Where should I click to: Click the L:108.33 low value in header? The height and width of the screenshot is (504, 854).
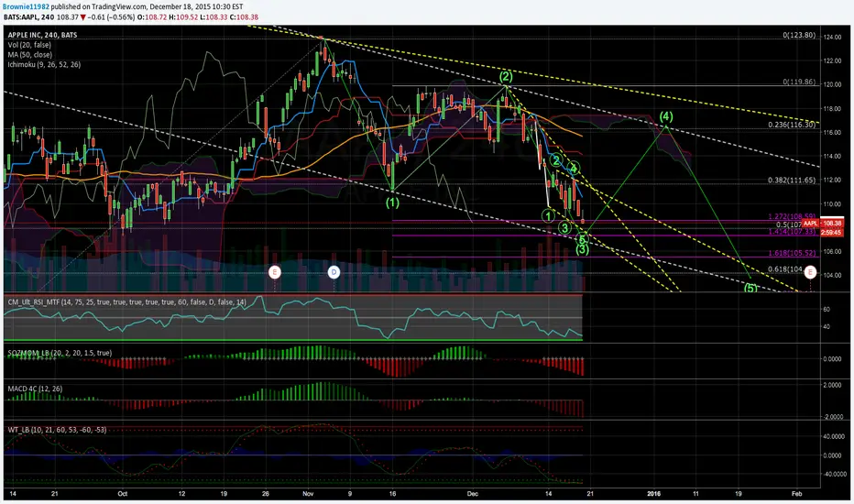(213, 16)
